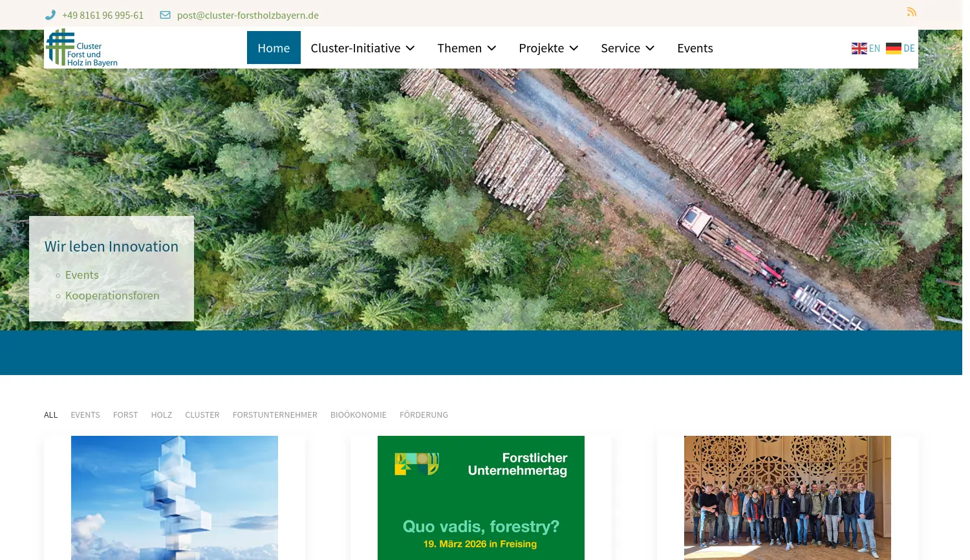Open the Events navigation item

[x=695, y=47]
